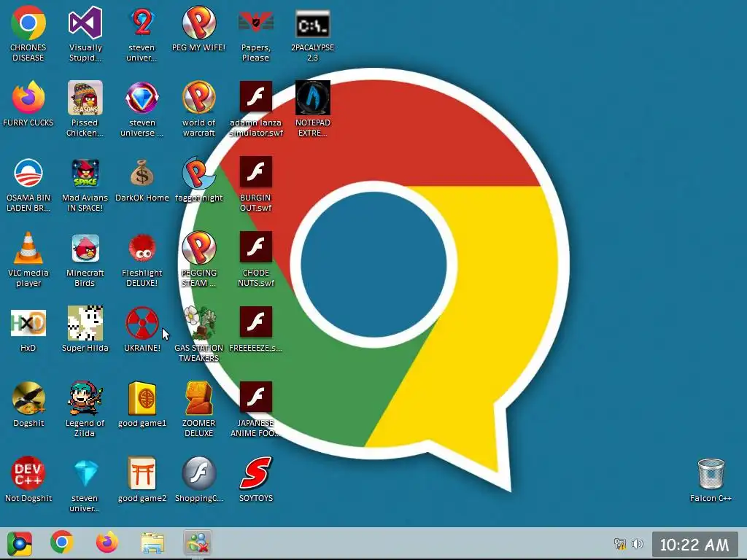This screenshot has width=747, height=560.
Task: Open the Start menu button on the taskbar
Action: (x=20, y=543)
